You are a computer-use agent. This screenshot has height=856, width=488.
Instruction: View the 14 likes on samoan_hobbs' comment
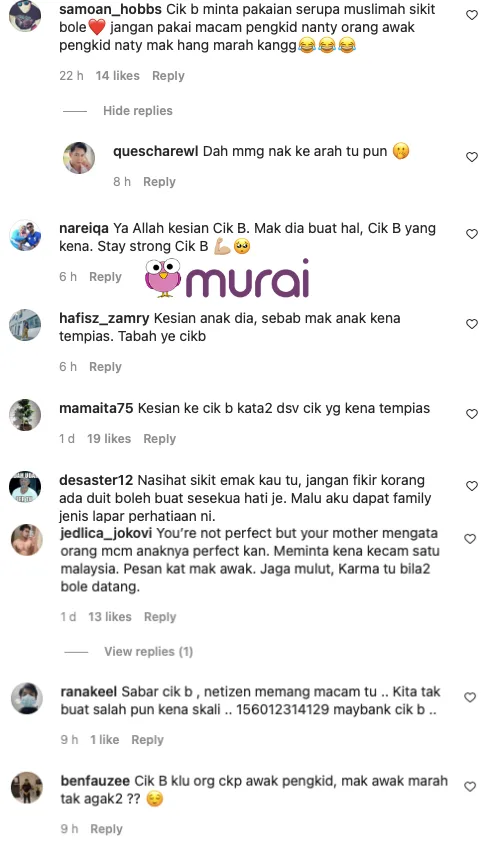coord(117,75)
